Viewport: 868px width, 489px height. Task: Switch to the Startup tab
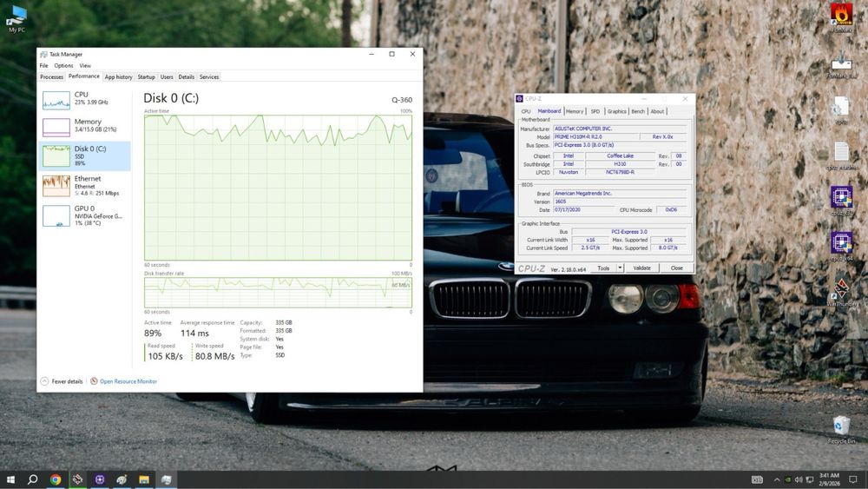pos(146,77)
